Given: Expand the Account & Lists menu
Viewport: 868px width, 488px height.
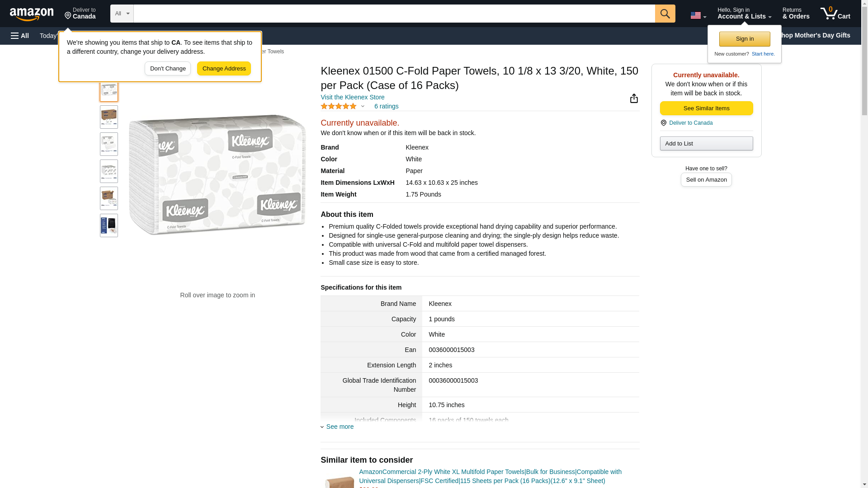Looking at the screenshot, I should coord(744,13).
